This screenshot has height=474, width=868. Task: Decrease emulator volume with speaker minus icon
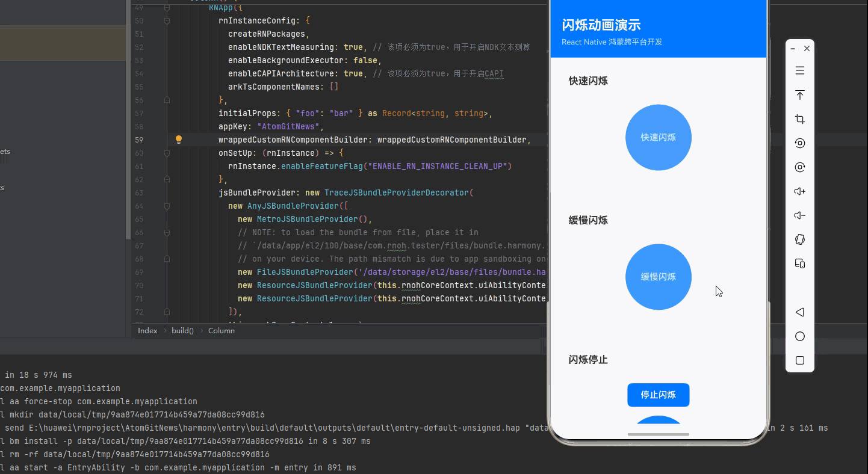click(800, 215)
